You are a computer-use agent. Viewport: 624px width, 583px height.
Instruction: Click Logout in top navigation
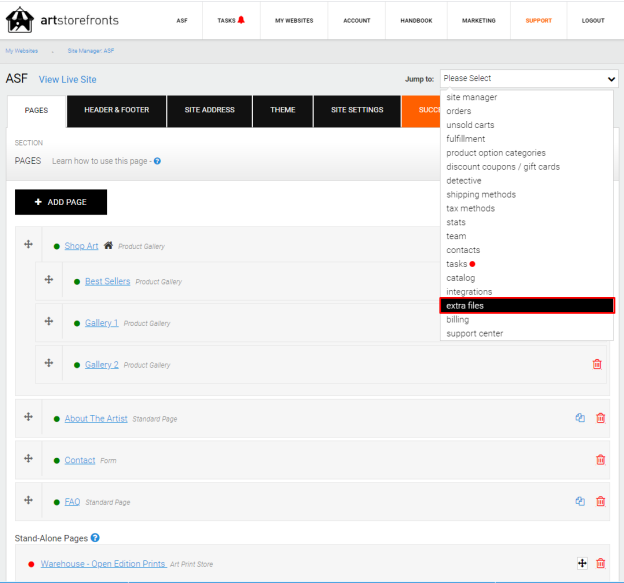pyautogui.click(x=593, y=20)
